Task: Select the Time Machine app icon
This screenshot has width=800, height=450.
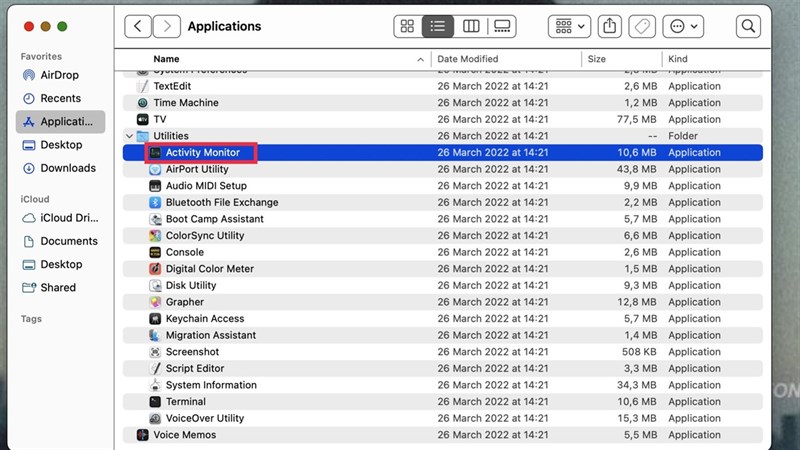Action: tap(143, 103)
